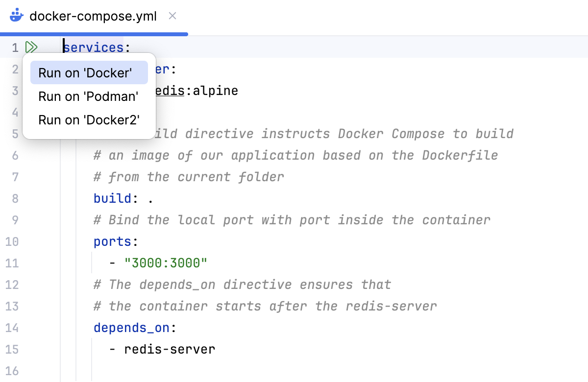Image resolution: width=588 pixels, height=382 pixels.
Task: Click the "3000:3000" port string
Action: pyautogui.click(x=166, y=263)
